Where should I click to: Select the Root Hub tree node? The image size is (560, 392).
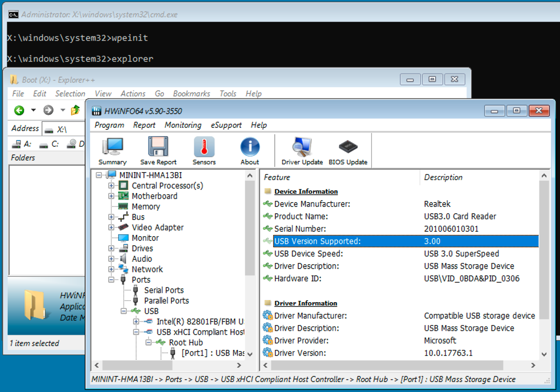[x=186, y=342]
